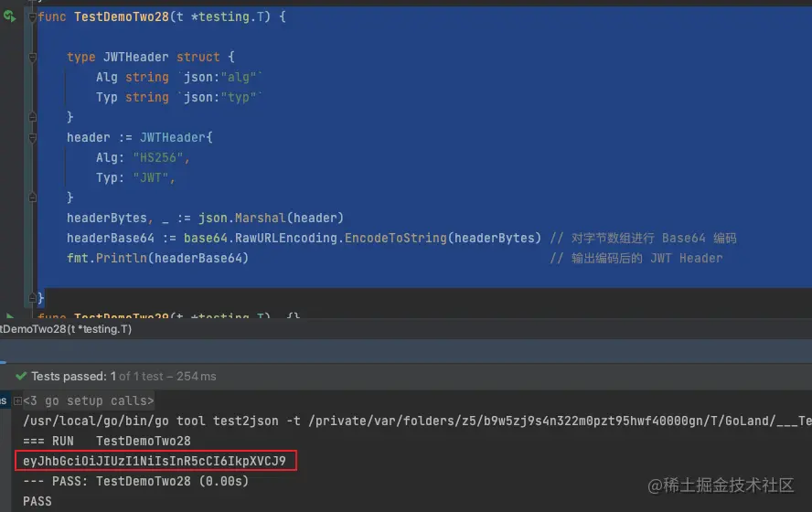Click the '对字节数组进行 Base64 编码' comment

coord(643,238)
